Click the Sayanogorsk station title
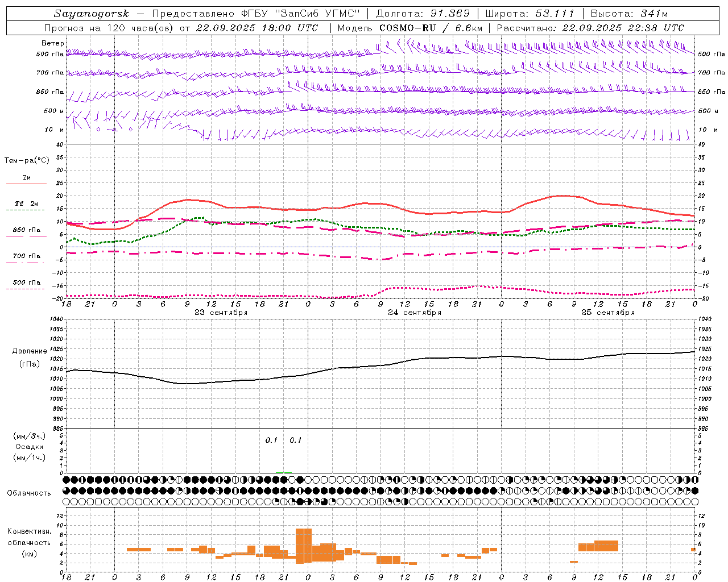The height and width of the screenshot is (582, 728). 92,14
